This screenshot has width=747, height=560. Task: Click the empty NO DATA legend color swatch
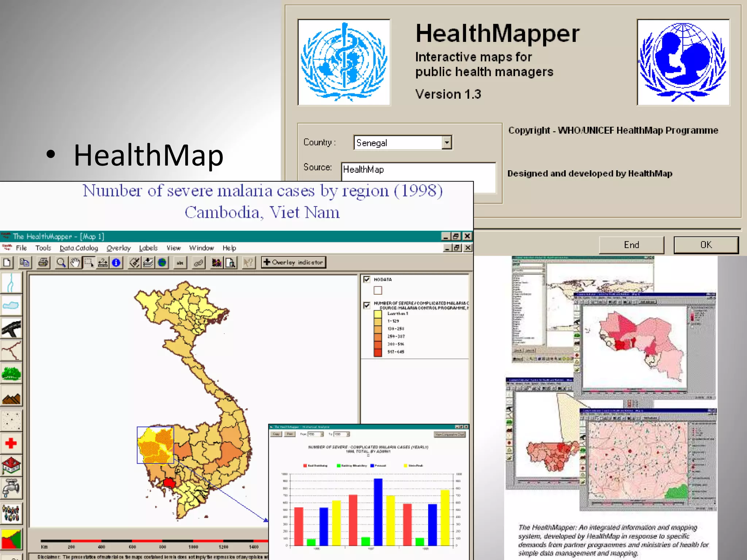tap(378, 290)
